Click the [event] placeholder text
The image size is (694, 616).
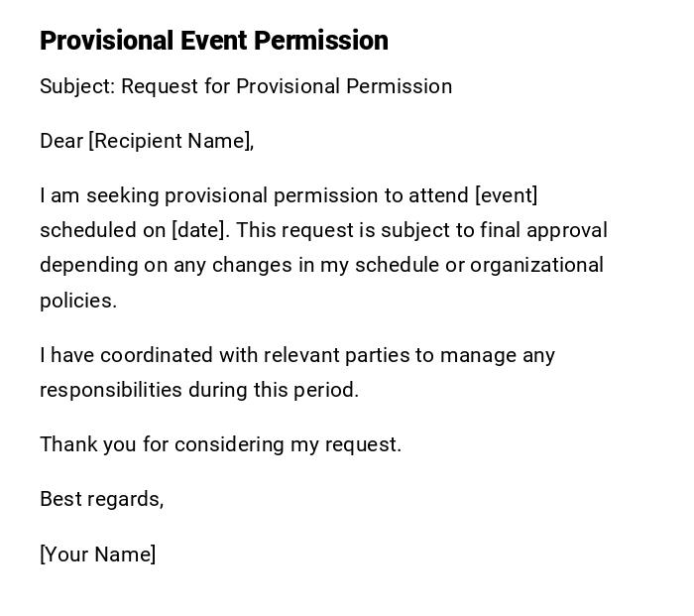tap(507, 195)
